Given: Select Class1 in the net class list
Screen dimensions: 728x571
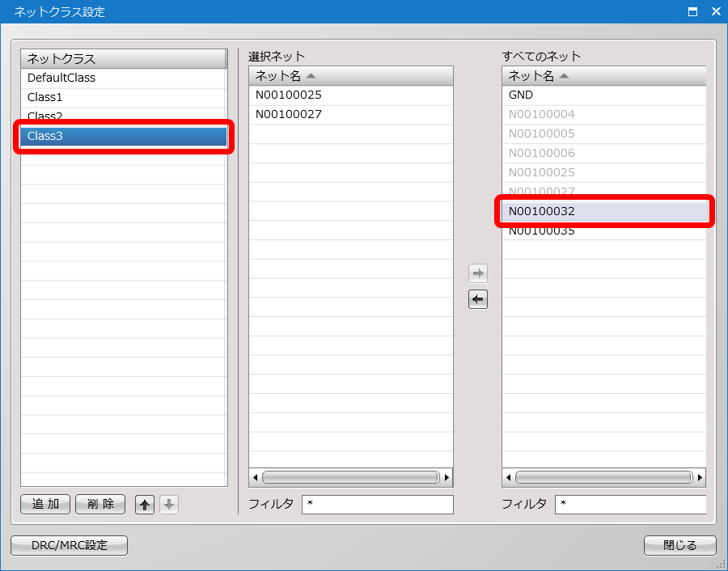Looking at the screenshot, I should tap(45, 97).
